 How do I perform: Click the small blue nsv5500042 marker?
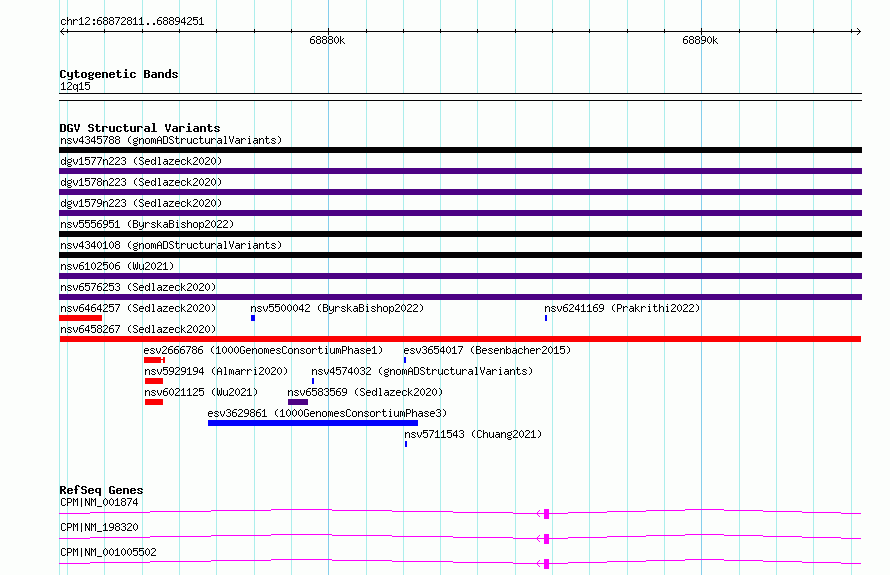click(253, 318)
